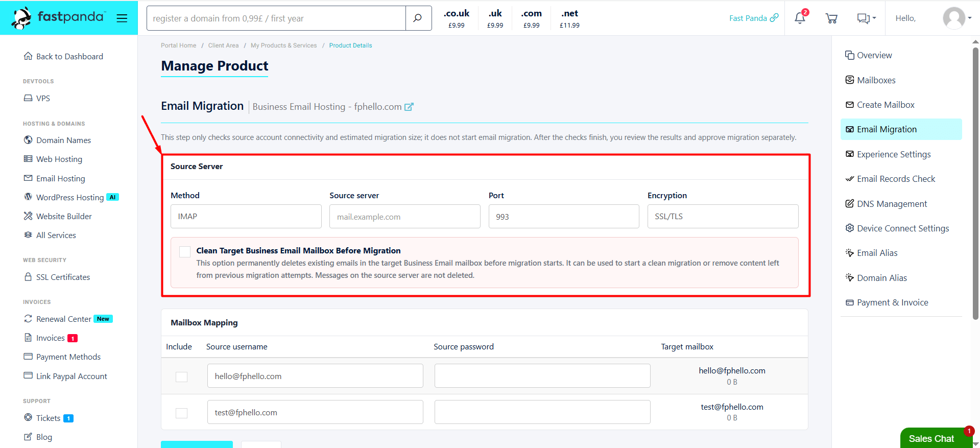980x448 pixels.
Task: Select the Method dropdown showing IMAP
Action: pos(246,217)
